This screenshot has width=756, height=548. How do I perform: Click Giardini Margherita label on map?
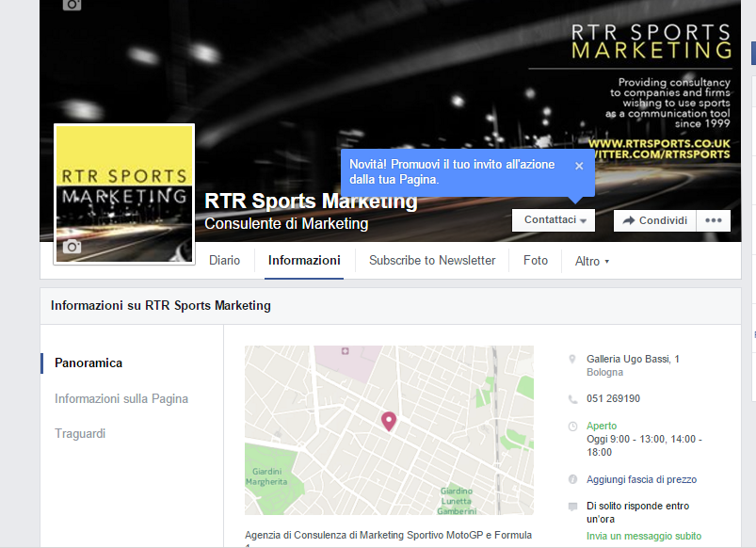tap(266, 476)
